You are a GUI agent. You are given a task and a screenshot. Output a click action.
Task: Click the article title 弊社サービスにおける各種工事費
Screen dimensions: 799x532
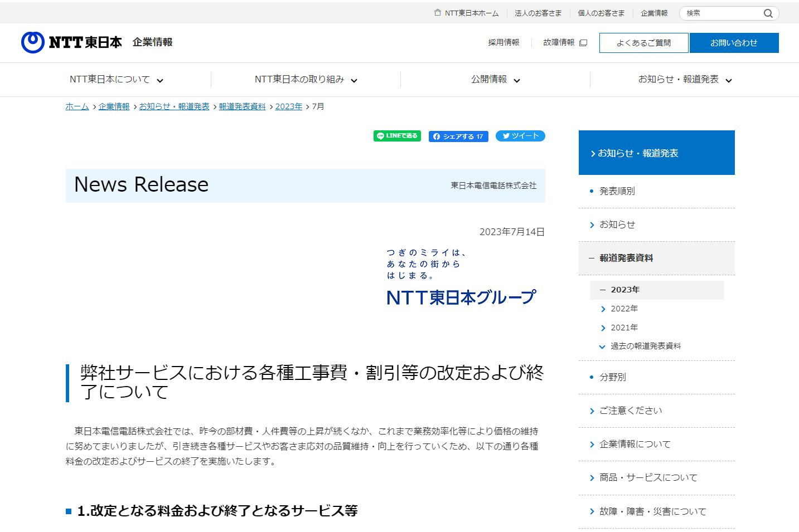coord(312,382)
